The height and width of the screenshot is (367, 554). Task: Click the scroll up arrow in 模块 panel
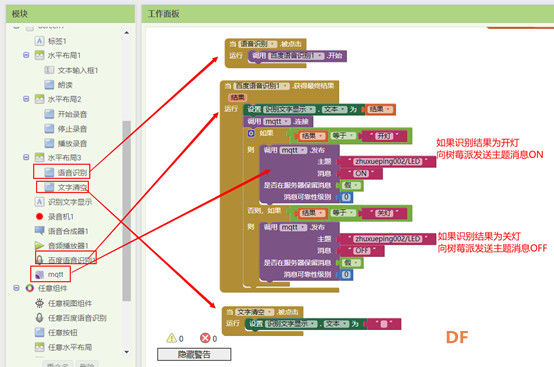point(126,33)
